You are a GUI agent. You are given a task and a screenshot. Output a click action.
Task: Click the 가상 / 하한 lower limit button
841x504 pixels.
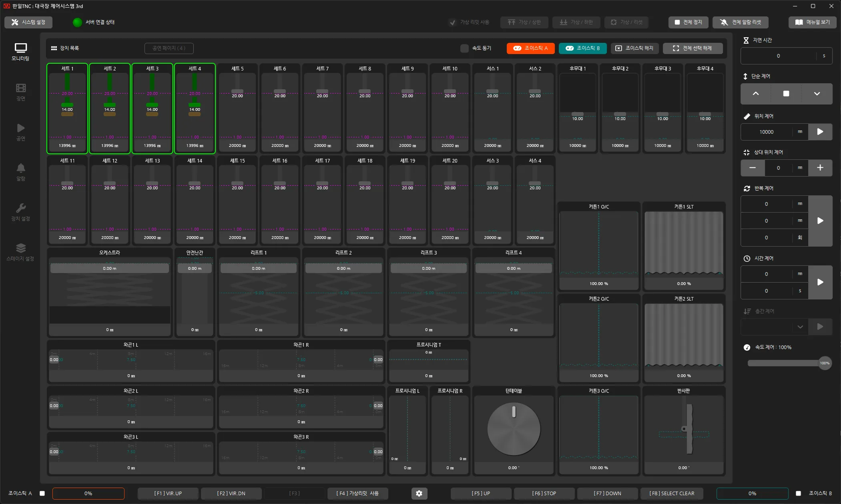576,22
